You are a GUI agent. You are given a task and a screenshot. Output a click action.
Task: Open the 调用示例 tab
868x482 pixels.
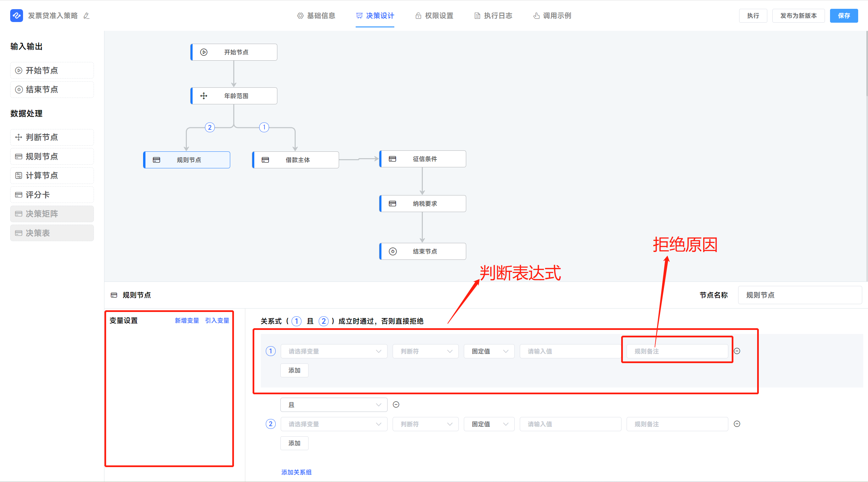click(552, 16)
